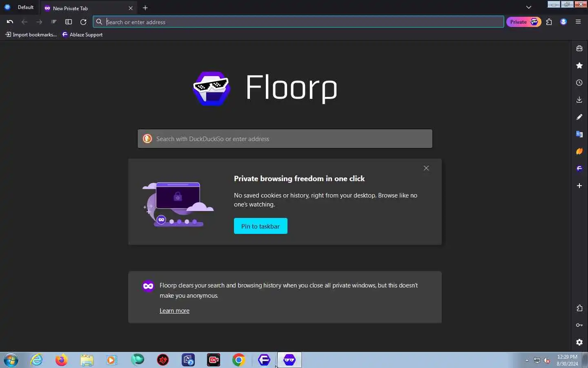
Task: Open the Ablaze Support bookmark
Action: (x=82, y=35)
